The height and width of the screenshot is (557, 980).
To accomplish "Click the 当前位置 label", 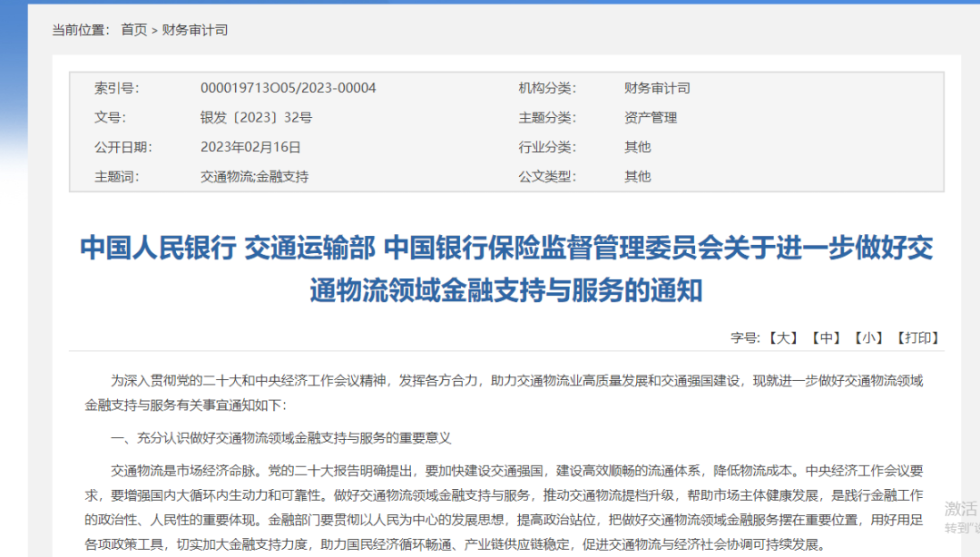I will [x=82, y=30].
